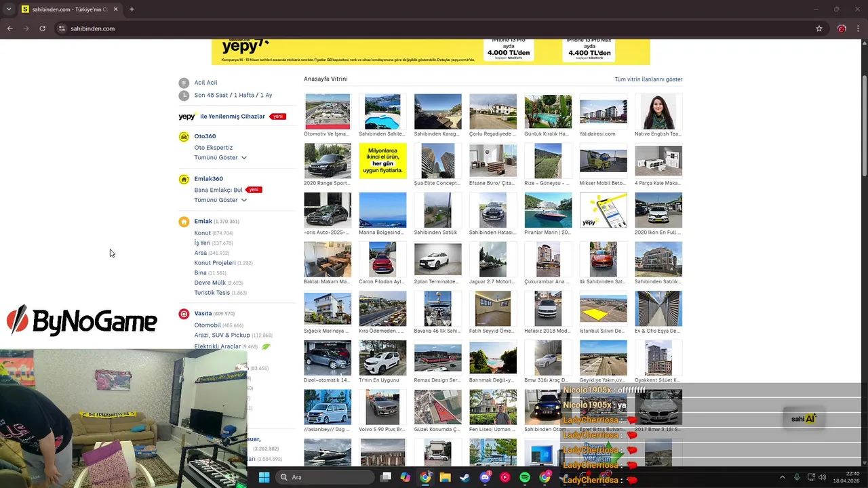Click the volume speaker icon in tray
The height and width of the screenshot is (488, 868).
[822, 477]
